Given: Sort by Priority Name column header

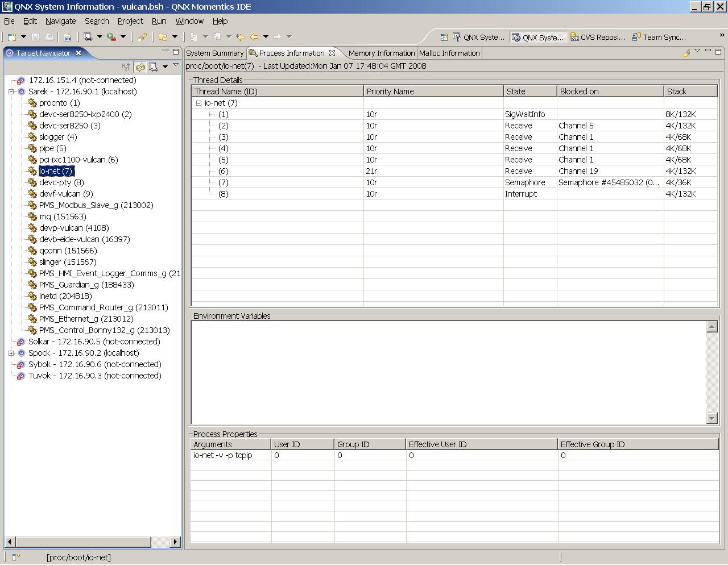Looking at the screenshot, I should point(433,91).
